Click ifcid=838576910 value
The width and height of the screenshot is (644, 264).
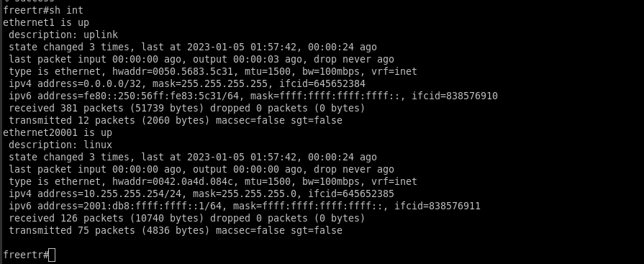pos(455,96)
